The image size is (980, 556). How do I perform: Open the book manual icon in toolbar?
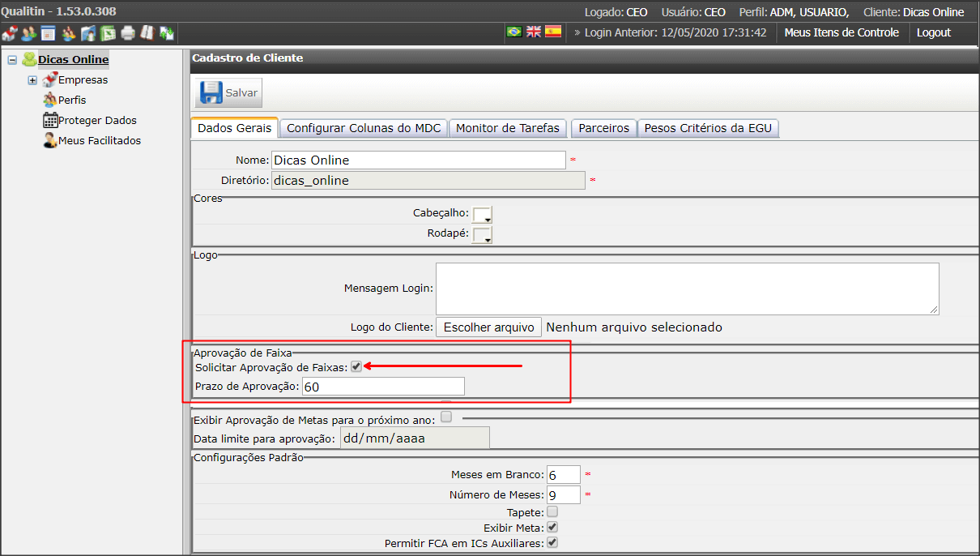(147, 33)
